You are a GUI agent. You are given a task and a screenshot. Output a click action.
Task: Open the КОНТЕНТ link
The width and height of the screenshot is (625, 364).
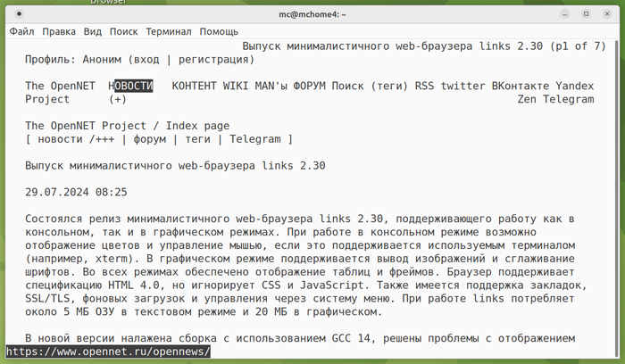click(x=194, y=86)
